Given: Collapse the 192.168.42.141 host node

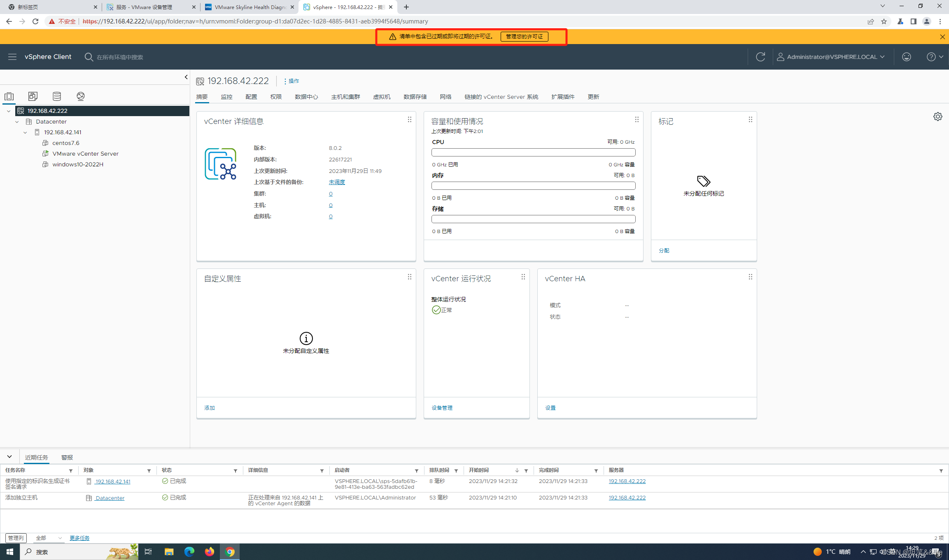Looking at the screenshot, I should pyautogui.click(x=25, y=132).
